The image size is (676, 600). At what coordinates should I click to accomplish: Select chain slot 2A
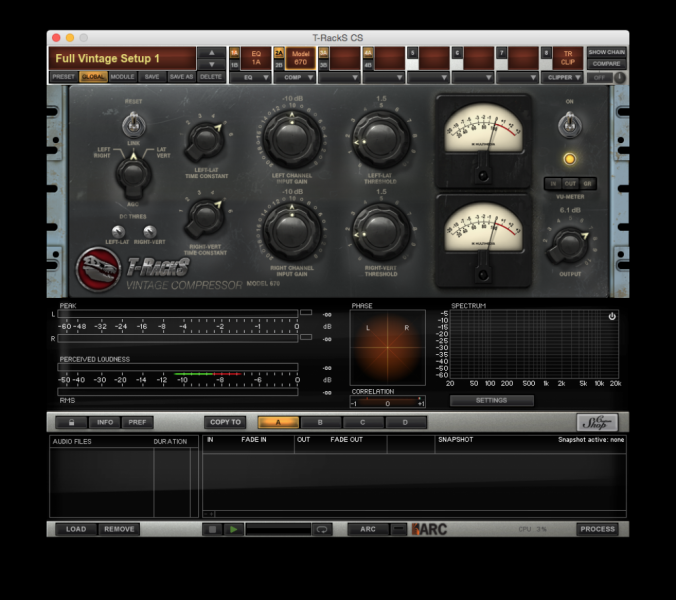[x=279, y=53]
